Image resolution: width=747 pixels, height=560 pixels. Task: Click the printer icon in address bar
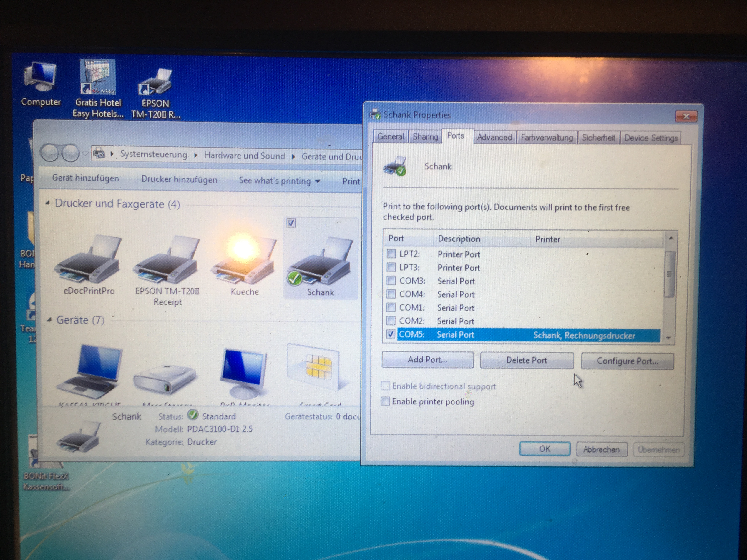coord(99,154)
